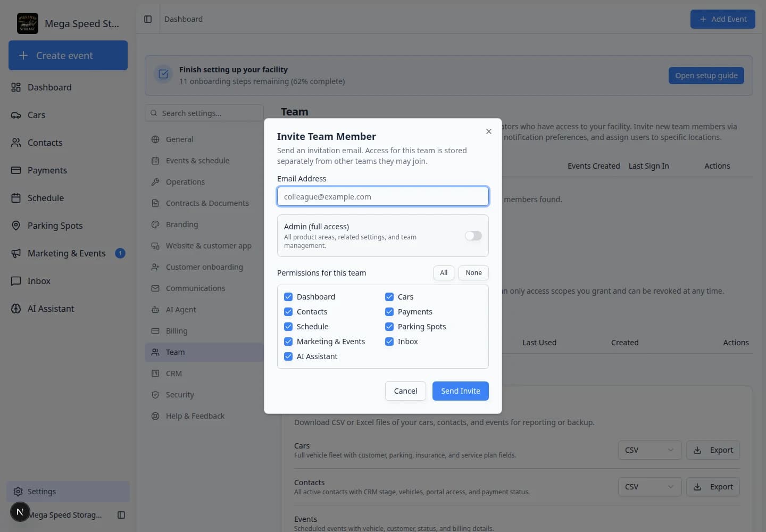Click the Add Event button
The width and height of the screenshot is (766, 532).
point(722,19)
